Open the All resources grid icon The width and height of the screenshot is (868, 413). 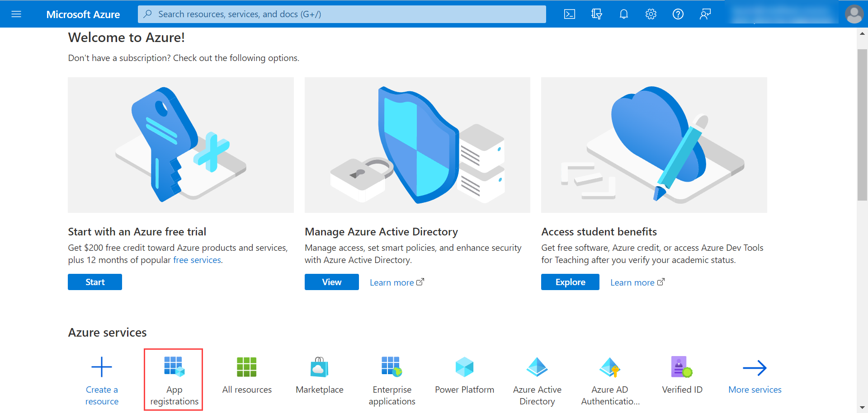[247, 367]
